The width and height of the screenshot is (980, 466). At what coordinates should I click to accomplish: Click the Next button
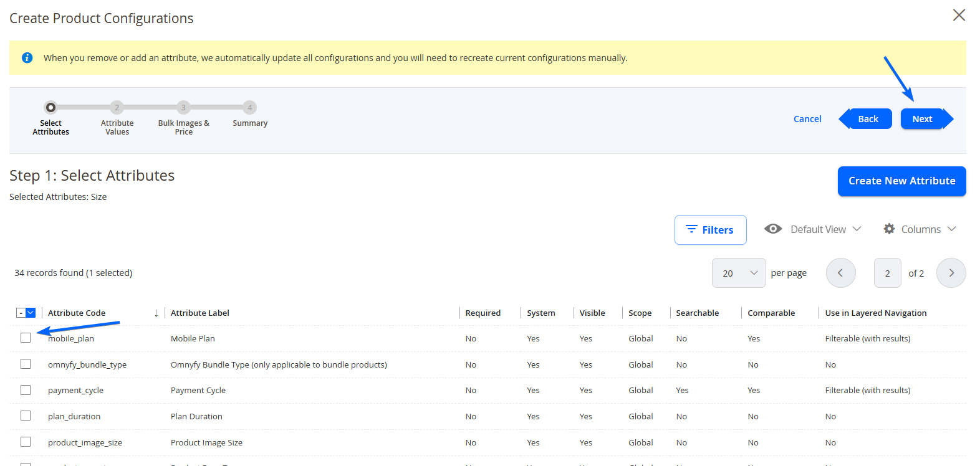coord(927,119)
